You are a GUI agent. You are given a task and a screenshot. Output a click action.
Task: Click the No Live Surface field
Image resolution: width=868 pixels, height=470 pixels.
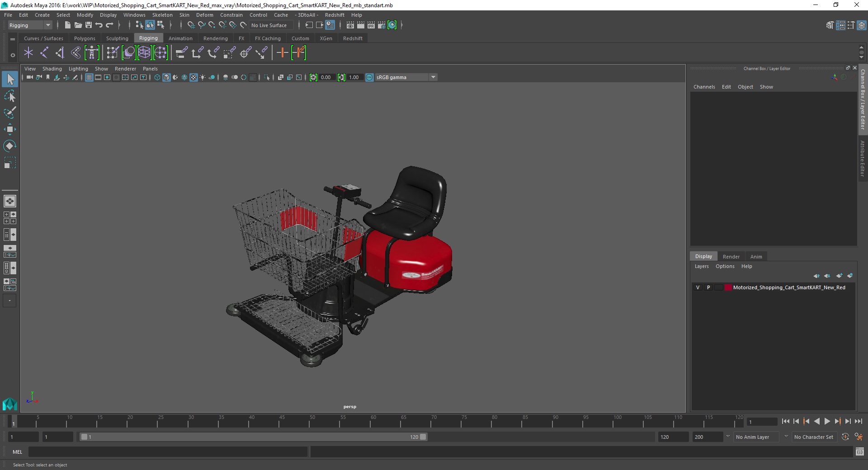(x=272, y=25)
